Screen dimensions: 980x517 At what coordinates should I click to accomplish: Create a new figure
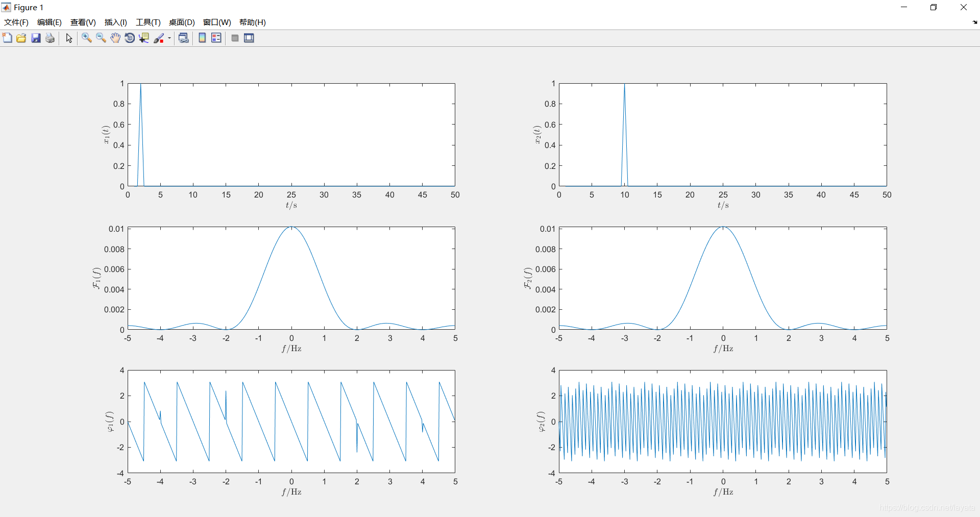[x=7, y=38]
